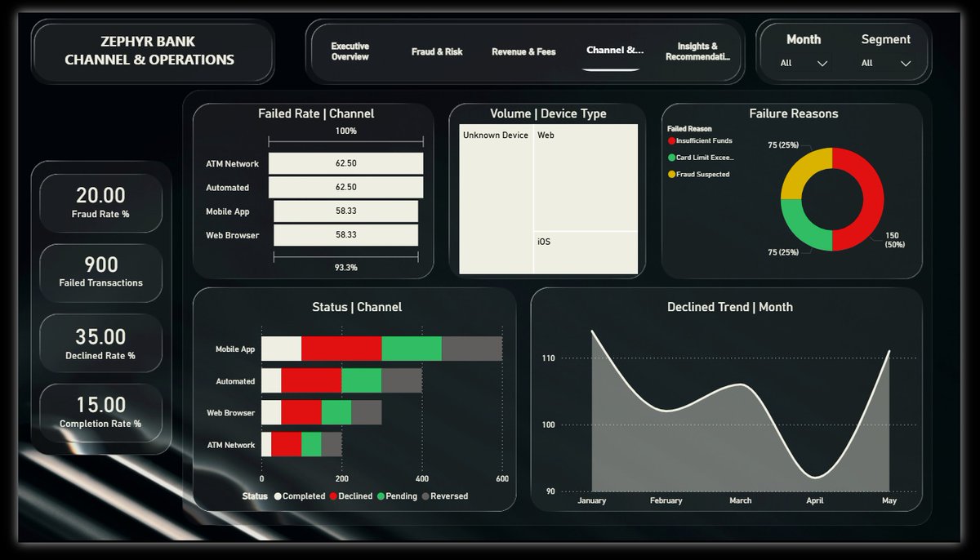Click the 110 gridline label on Declined Trend
The width and height of the screenshot is (980, 560).
[548, 358]
